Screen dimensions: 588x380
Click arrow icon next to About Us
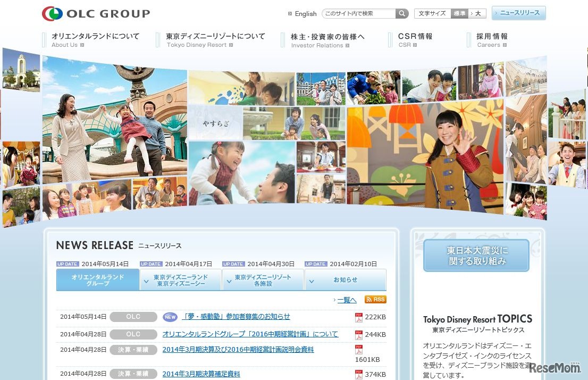[82, 45]
